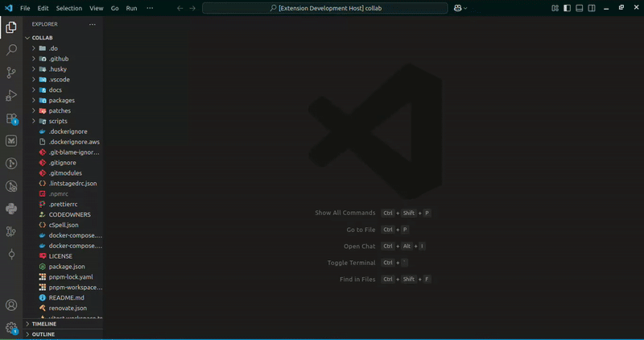
Task: Open the File menu
Action: [x=25, y=8]
